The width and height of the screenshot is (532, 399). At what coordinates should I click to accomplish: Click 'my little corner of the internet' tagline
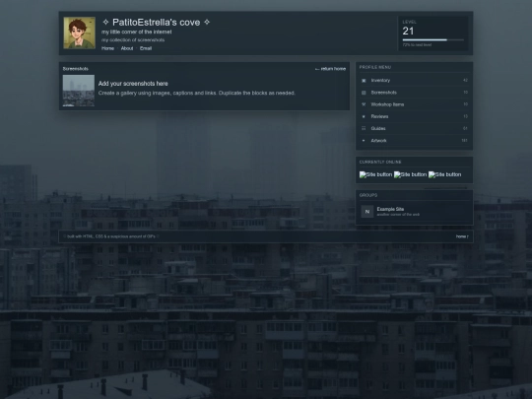click(136, 32)
